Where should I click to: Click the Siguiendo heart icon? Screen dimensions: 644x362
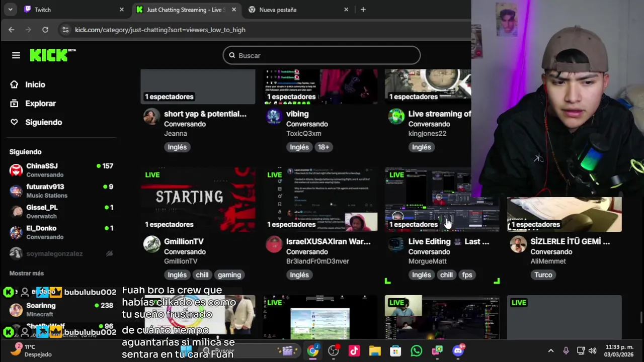coord(14,122)
